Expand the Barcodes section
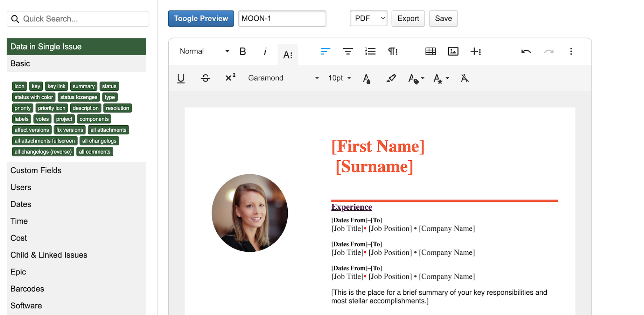This screenshot has height=315, width=644. [x=76, y=289]
